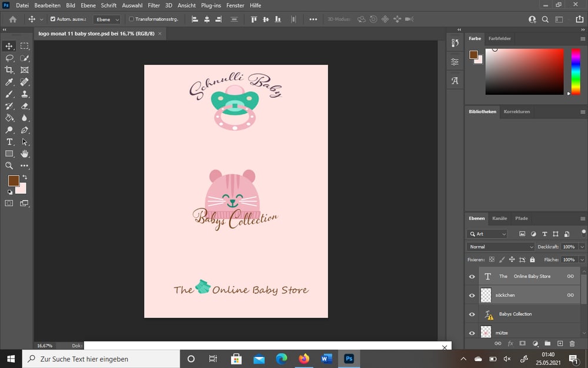Open the Deckkraft opacity dropdown arrow

tap(582, 247)
